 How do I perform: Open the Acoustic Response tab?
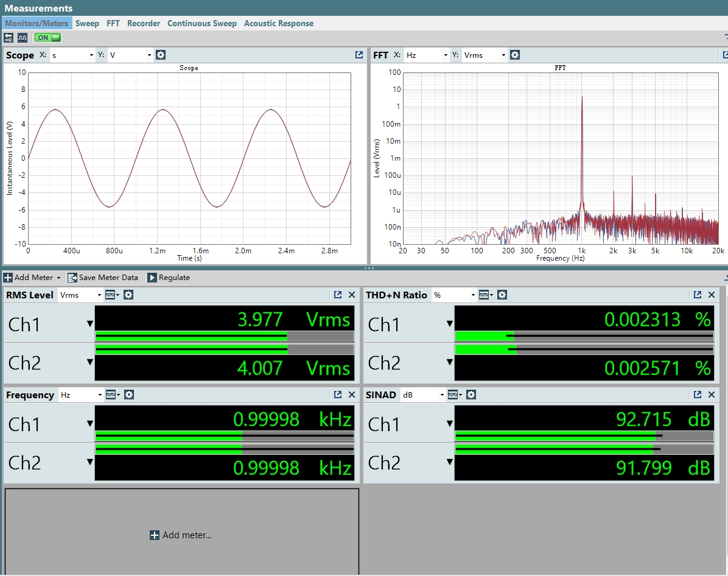[x=278, y=23]
